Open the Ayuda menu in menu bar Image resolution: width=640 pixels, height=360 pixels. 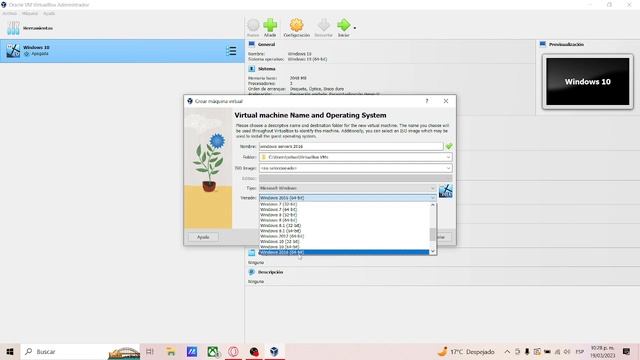[x=49, y=13]
